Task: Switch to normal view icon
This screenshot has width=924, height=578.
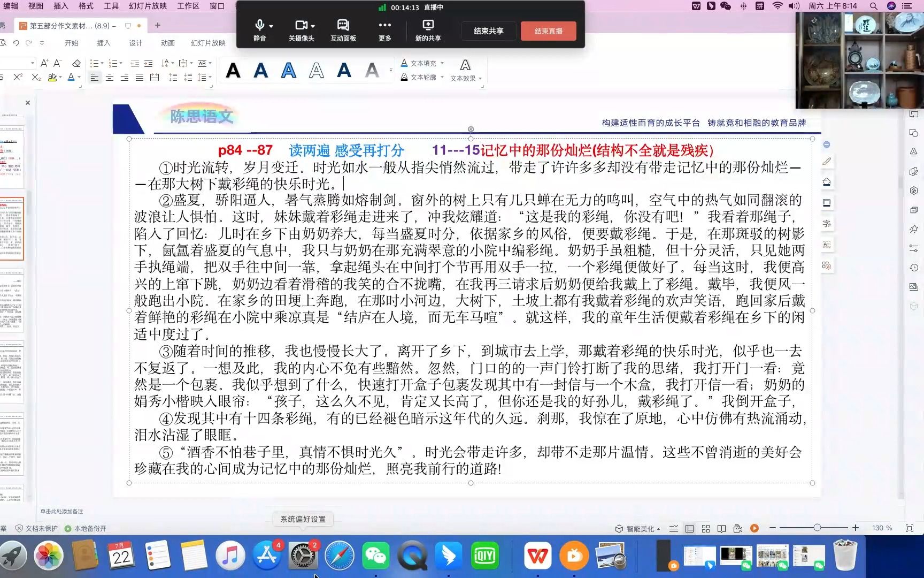Action: click(x=690, y=528)
